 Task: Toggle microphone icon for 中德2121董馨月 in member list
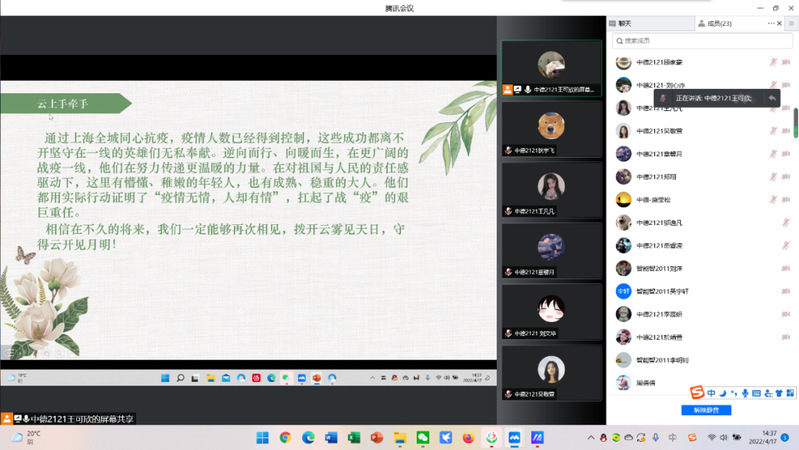coord(773,154)
